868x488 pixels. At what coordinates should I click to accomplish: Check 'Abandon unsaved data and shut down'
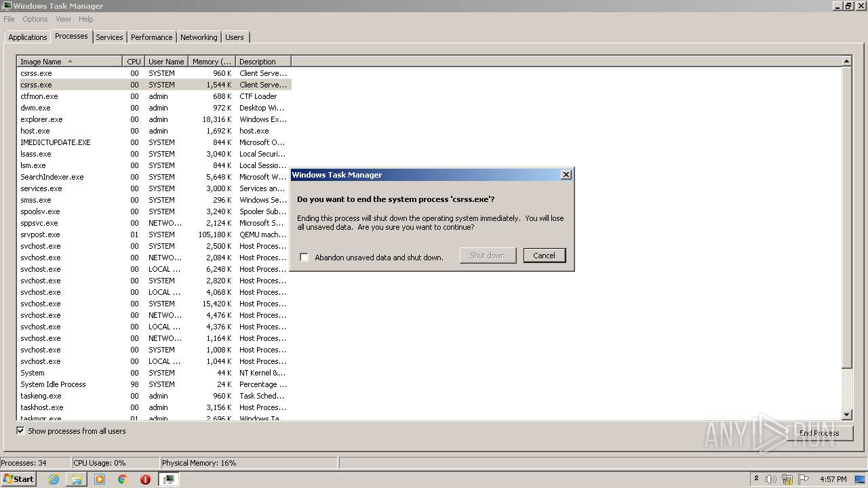(304, 258)
